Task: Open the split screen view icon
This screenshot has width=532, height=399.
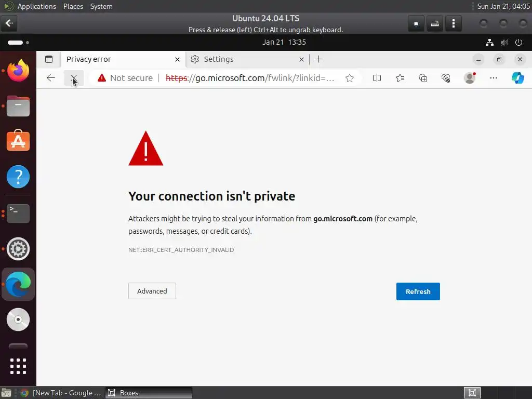Action: pos(377,78)
